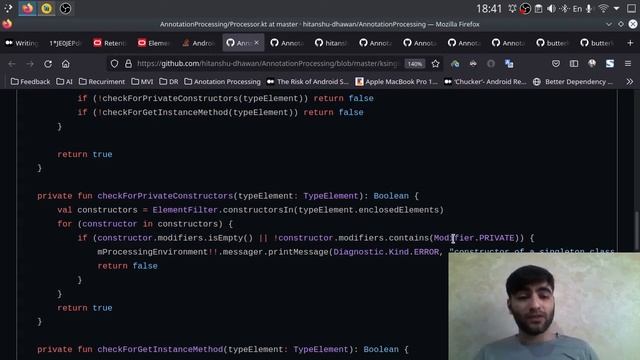This screenshot has height=360, width=640.
Task: Open the OBS Studio task panel icon
Action: pyautogui.click(x=65, y=8)
